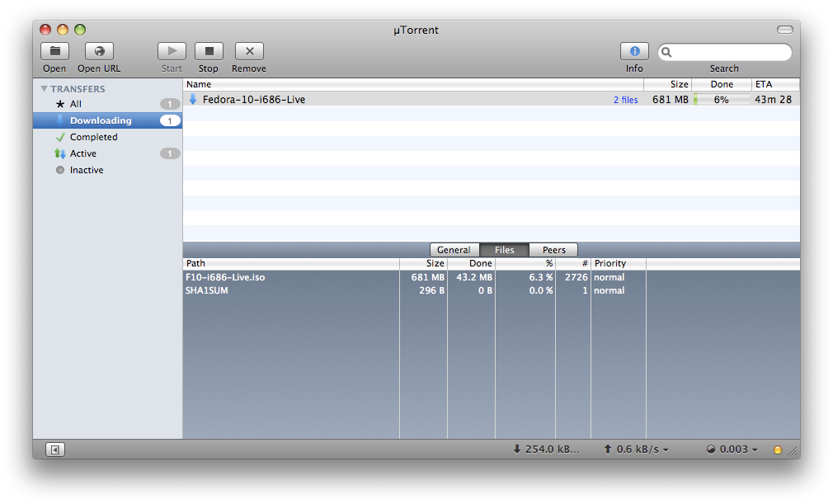Sort files by the % column header
Screen dimensions: 833x504
click(x=525, y=263)
